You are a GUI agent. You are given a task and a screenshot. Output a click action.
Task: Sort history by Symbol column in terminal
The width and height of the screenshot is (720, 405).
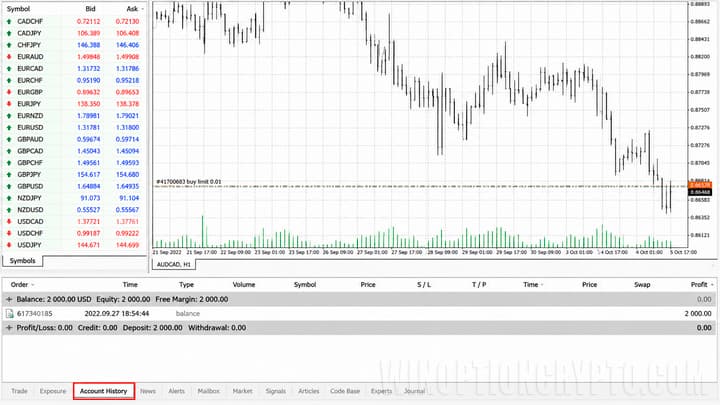pos(305,285)
